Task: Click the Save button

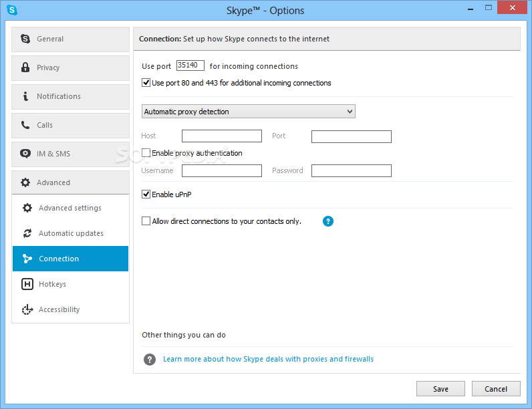Action: coord(440,389)
